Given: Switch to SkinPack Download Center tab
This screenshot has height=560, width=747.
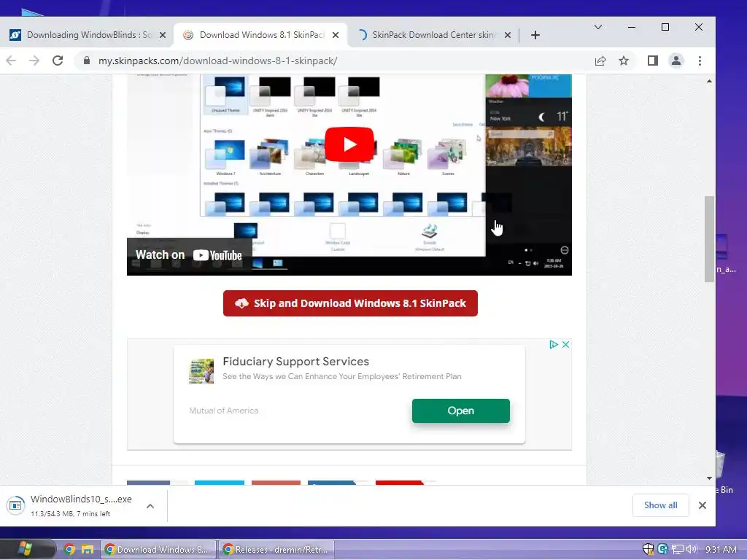Looking at the screenshot, I should [434, 35].
